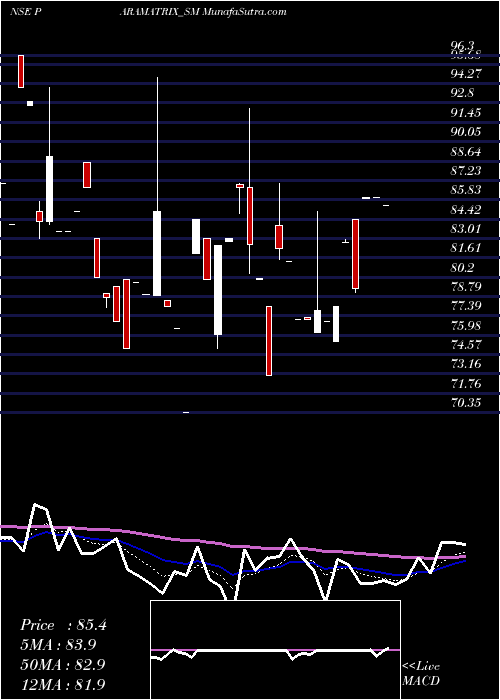This screenshot has height=700, width=500.
Task: Click the 88.64 price axis label
Action: tap(466, 152)
